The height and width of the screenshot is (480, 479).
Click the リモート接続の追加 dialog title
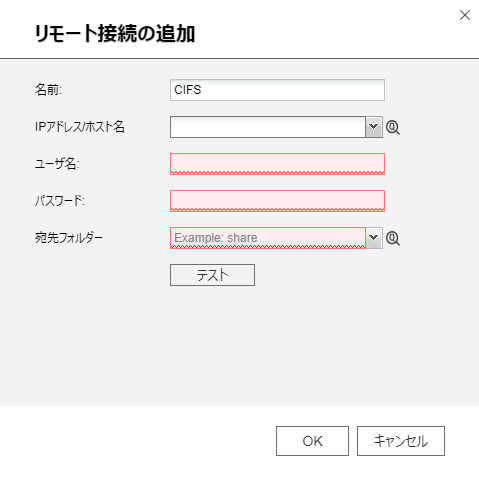[x=115, y=34]
